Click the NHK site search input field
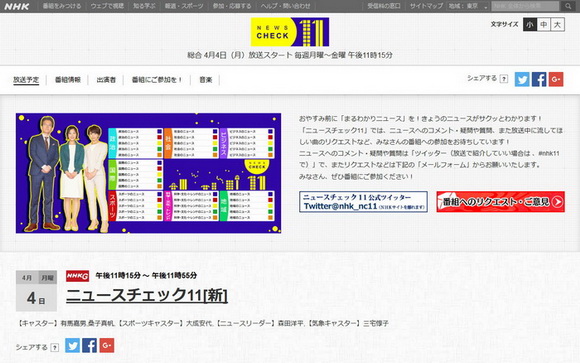Image resolution: width=580 pixels, height=363 pixels. (x=525, y=6)
